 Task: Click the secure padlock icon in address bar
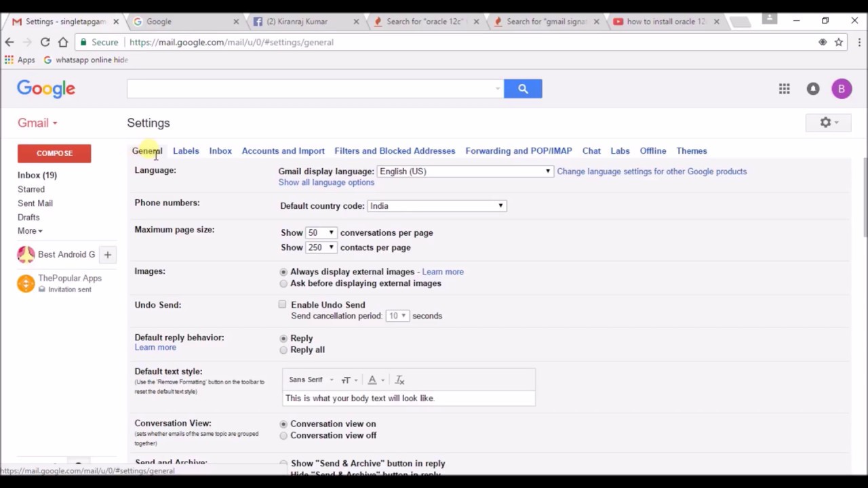[x=83, y=42]
